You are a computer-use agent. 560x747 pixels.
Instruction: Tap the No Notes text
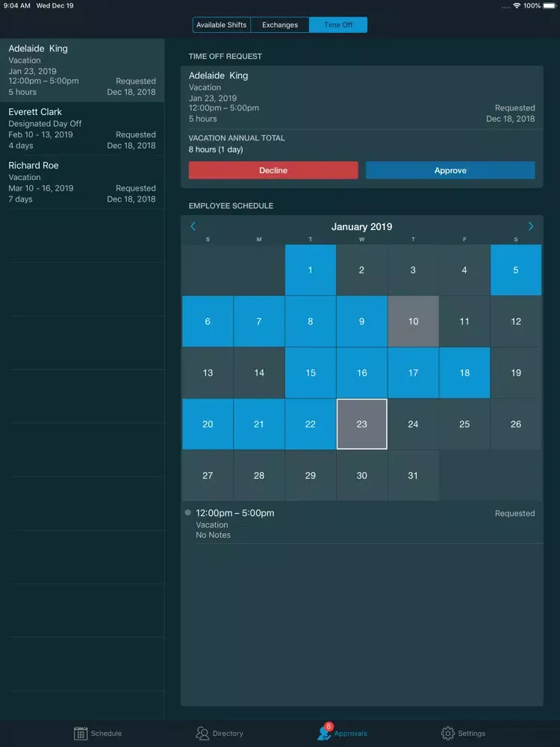click(x=214, y=535)
